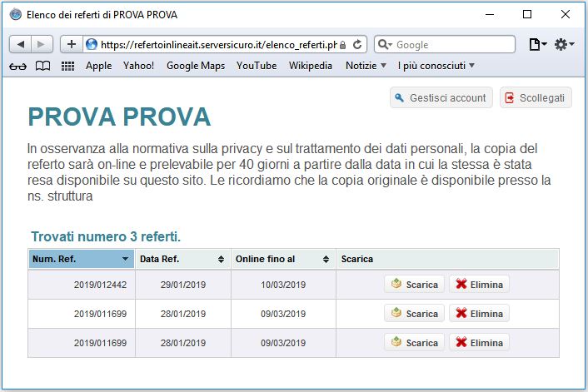Reload the page with the refresh icon
This screenshot has width=588, height=392.
(357, 45)
